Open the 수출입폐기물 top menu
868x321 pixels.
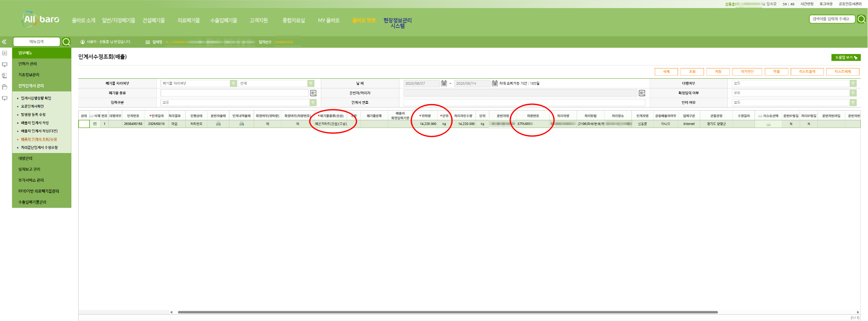tap(223, 20)
